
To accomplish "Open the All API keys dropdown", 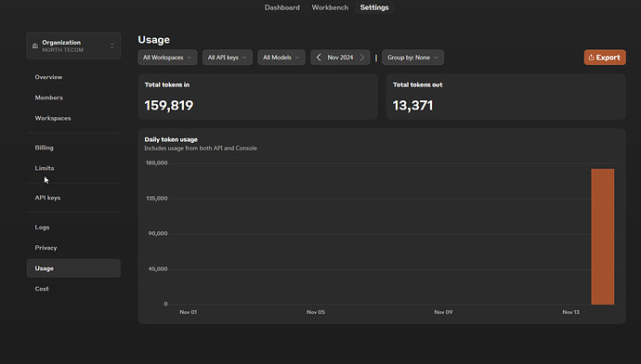I will [x=228, y=58].
